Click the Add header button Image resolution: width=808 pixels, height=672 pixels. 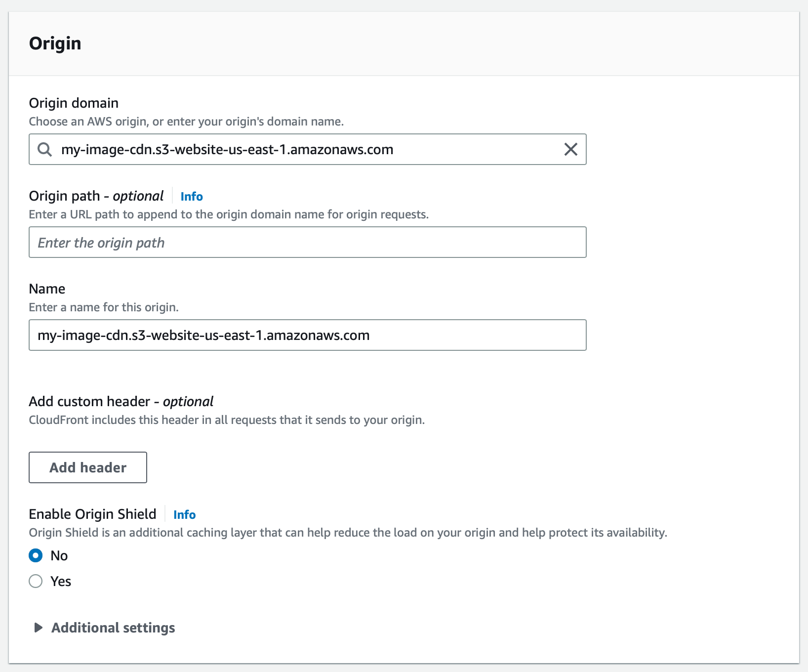pos(88,467)
